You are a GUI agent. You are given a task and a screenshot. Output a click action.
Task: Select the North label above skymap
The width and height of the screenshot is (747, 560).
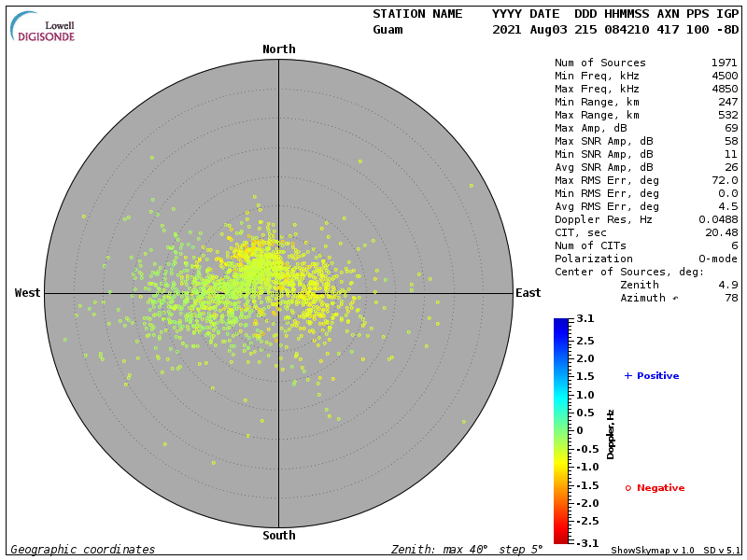click(279, 49)
